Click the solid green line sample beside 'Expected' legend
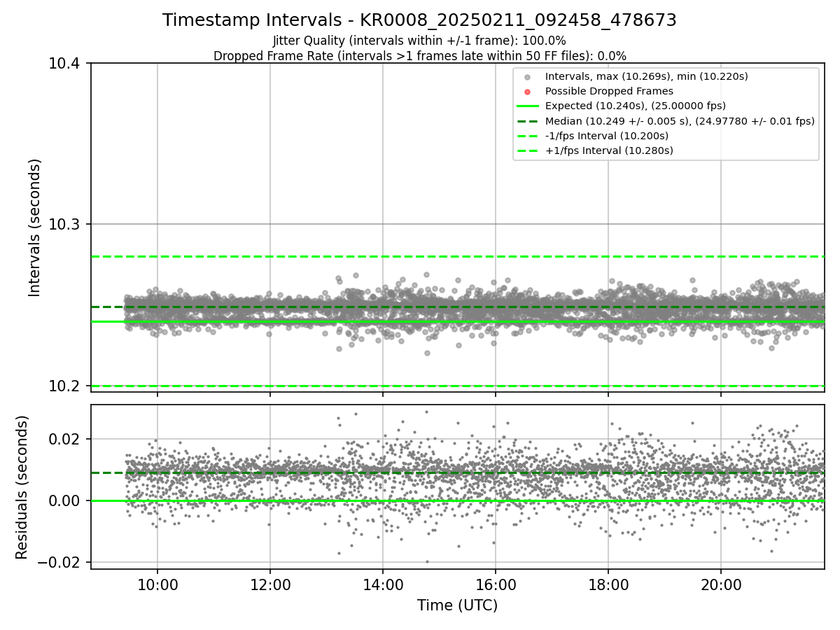 (x=528, y=106)
